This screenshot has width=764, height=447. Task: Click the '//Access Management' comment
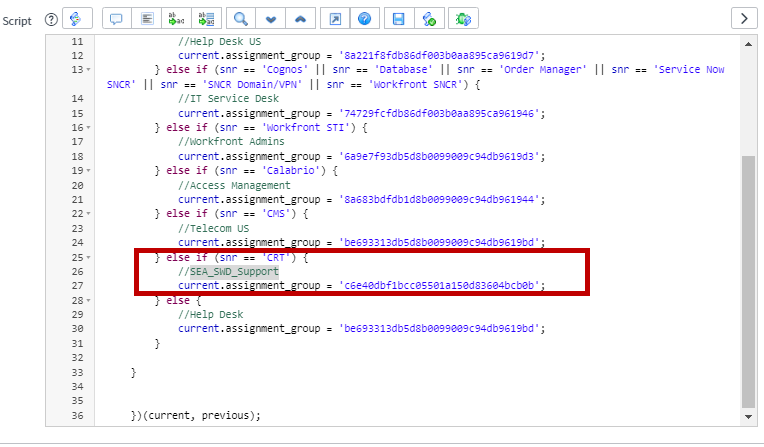click(x=234, y=185)
